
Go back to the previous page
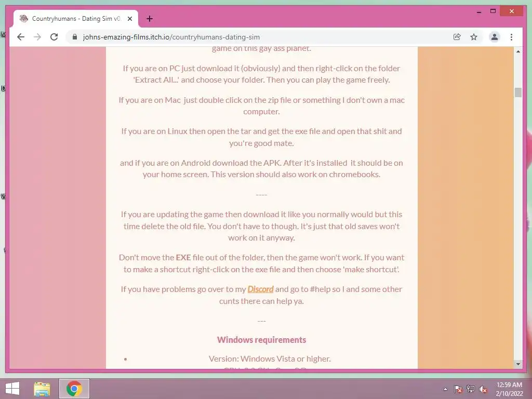click(21, 37)
